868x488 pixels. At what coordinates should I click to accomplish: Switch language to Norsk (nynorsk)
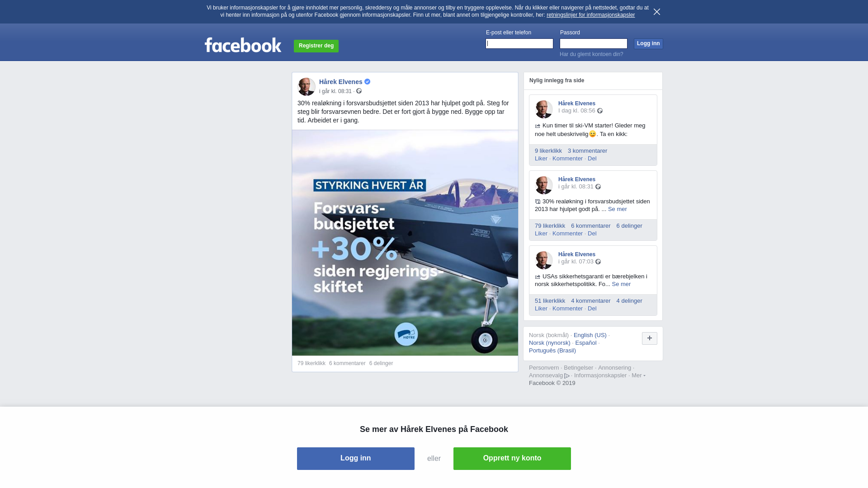click(550, 343)
